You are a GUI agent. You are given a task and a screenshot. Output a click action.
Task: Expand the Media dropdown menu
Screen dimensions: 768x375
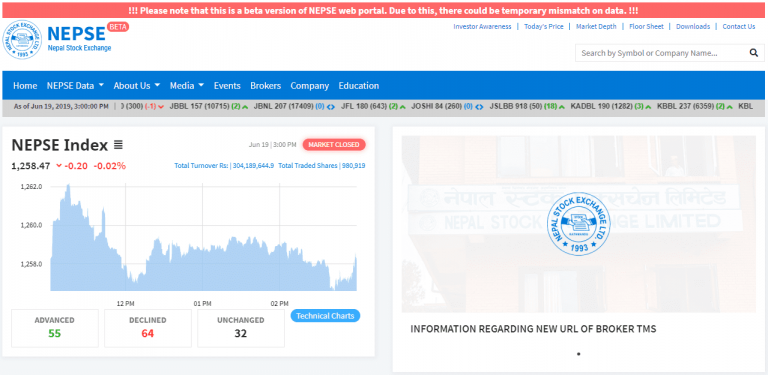pos(187,86)
